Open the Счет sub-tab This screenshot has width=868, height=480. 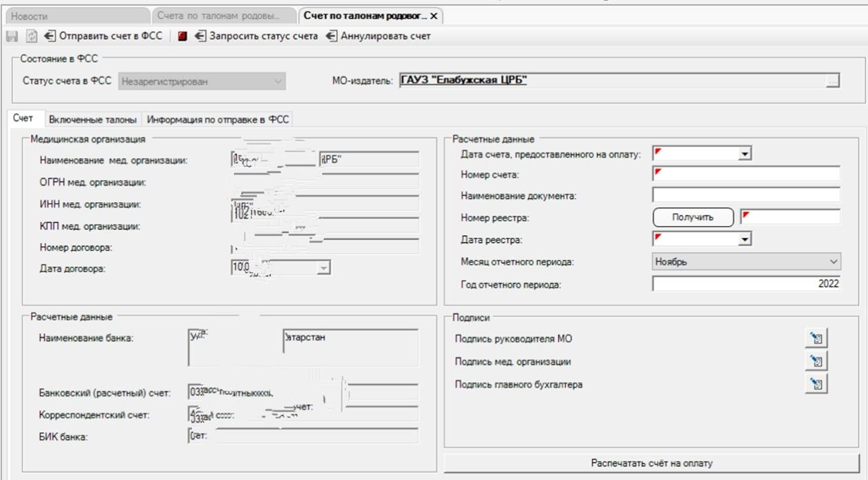click(23, 118)
